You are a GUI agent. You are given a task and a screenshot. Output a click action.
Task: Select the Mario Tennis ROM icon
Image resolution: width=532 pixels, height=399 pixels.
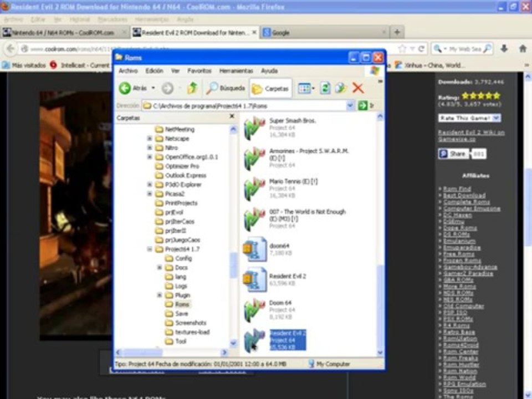254,189
